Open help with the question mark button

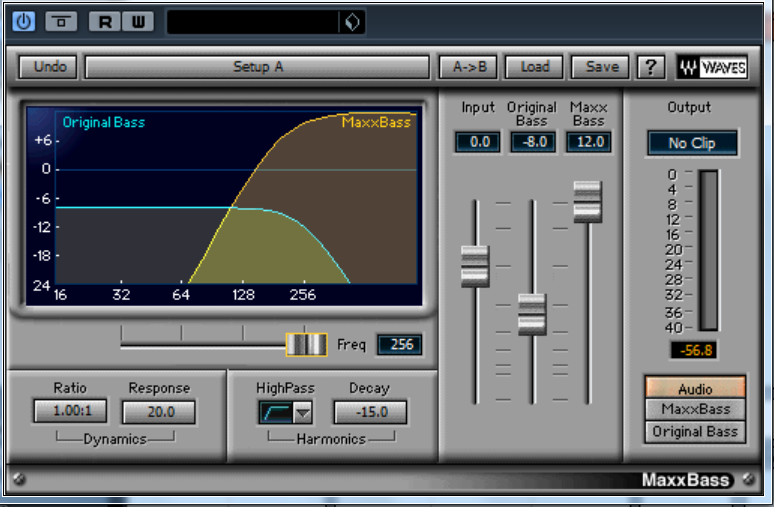click(651, 67)
